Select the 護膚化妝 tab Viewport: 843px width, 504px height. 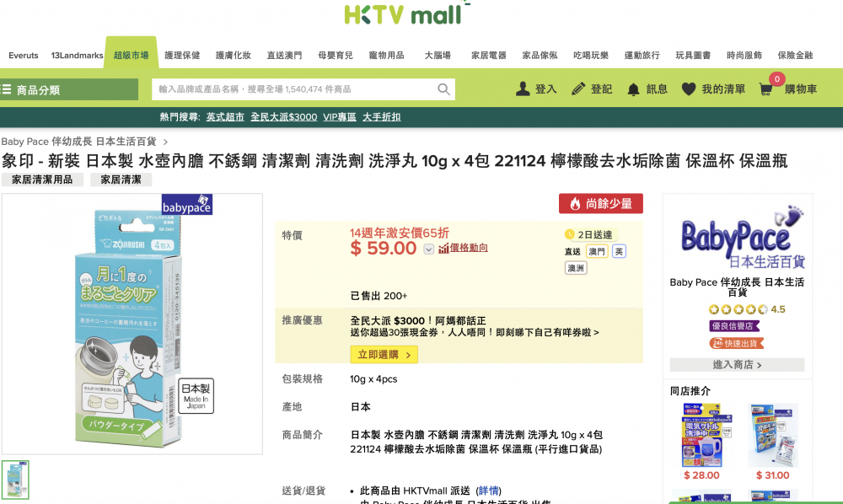(234, 56)
